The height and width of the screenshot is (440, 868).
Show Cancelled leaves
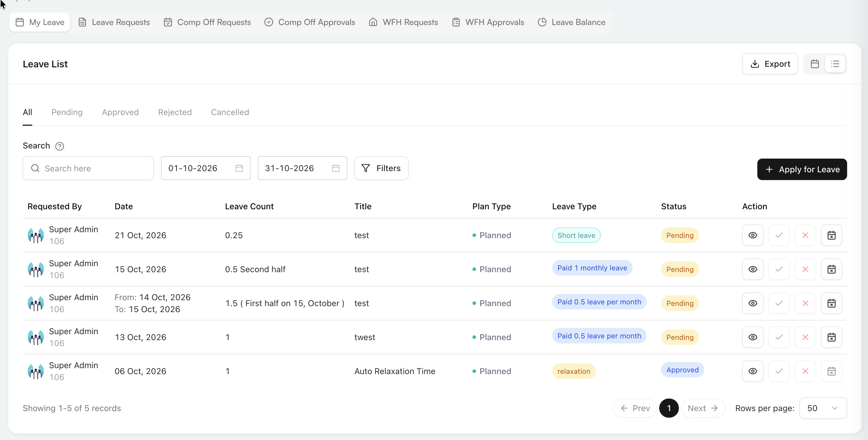coord(230,112)
